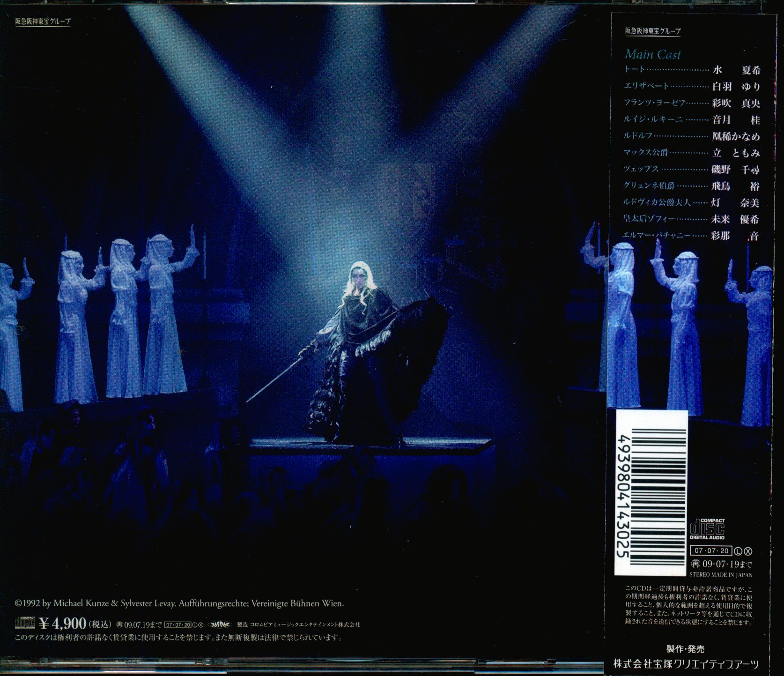784x676 pixels.
Task: Click the Main Cast heading
Action: (652, 54)
